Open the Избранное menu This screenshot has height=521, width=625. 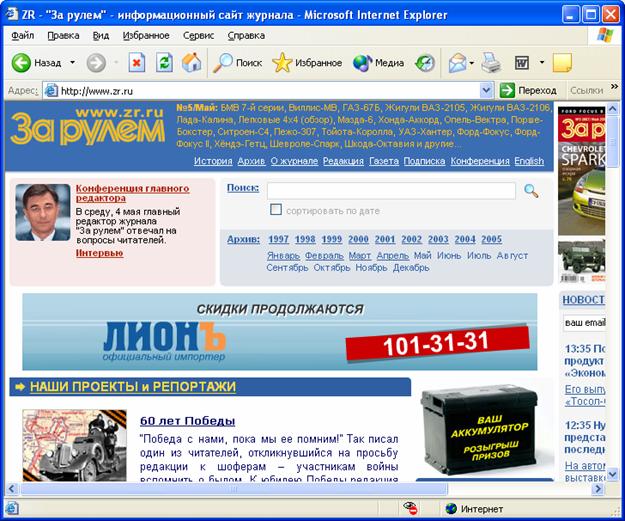146,35
